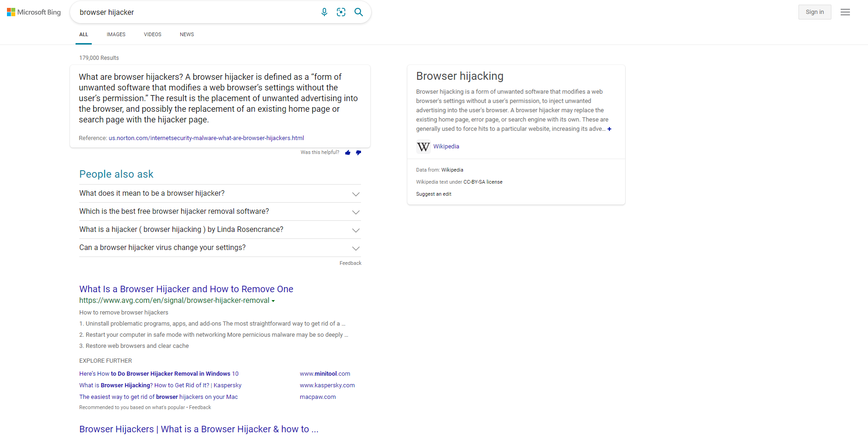Open visual search camera icon

[341, 12]
